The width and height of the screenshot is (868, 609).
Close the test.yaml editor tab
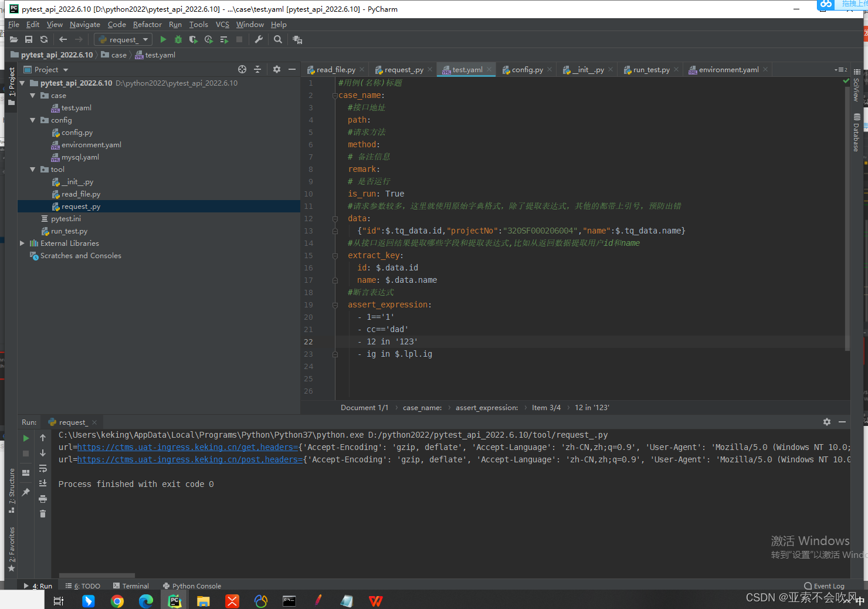[489, 70]
